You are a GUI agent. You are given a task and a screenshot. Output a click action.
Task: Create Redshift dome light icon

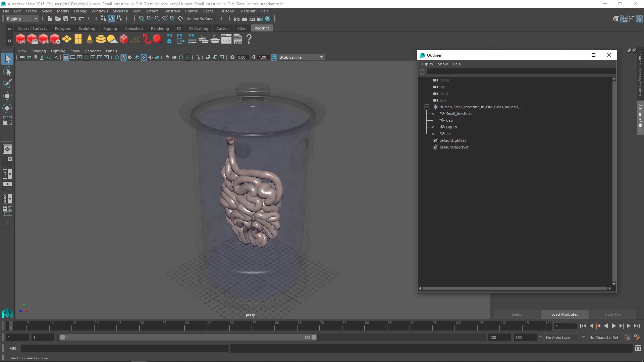[101, 39]
